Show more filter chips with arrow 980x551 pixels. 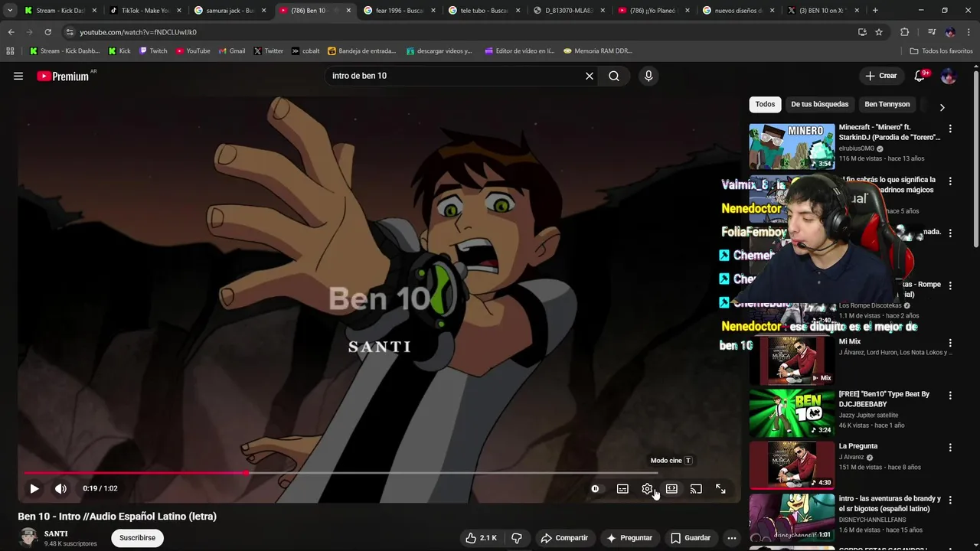(942, 107)
